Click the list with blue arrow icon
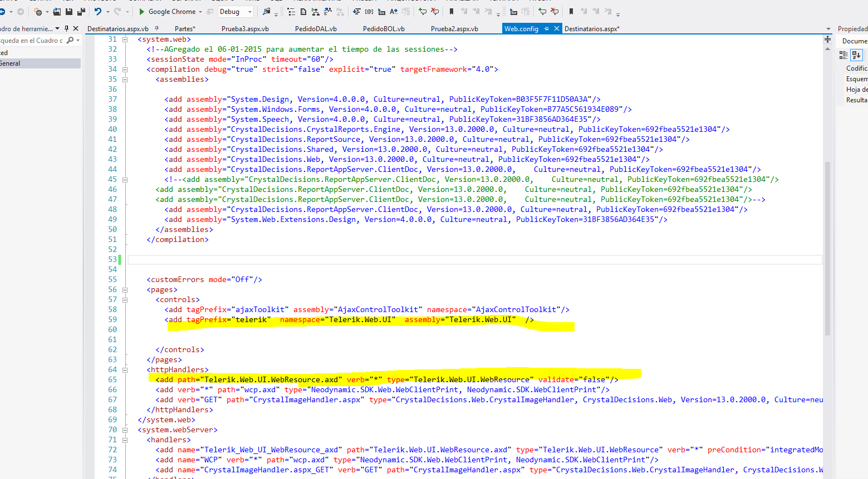 pyautogui.click(x=357, y=12)
